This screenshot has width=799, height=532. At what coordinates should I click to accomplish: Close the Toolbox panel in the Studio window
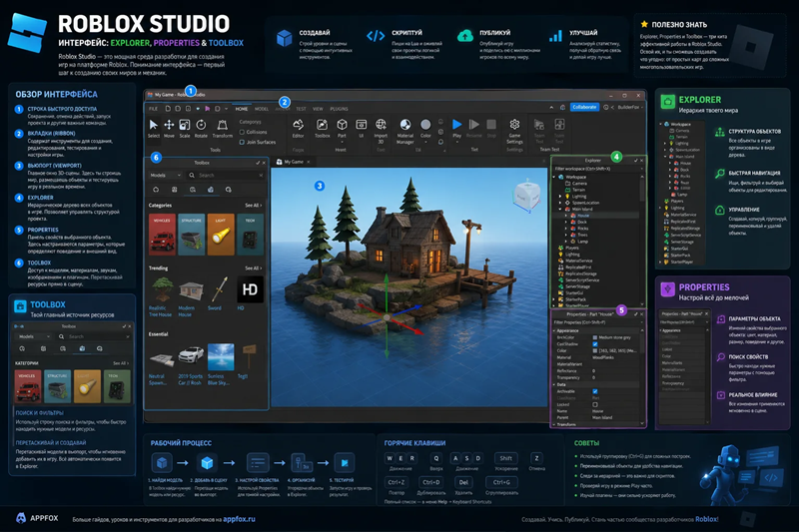pyautogui.click(x=264, y=163)
